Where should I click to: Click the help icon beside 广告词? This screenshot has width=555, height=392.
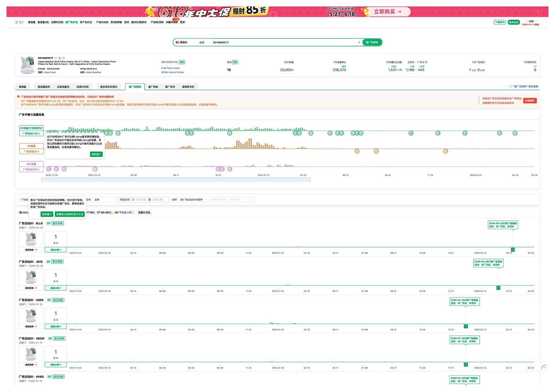coord(426,62)
